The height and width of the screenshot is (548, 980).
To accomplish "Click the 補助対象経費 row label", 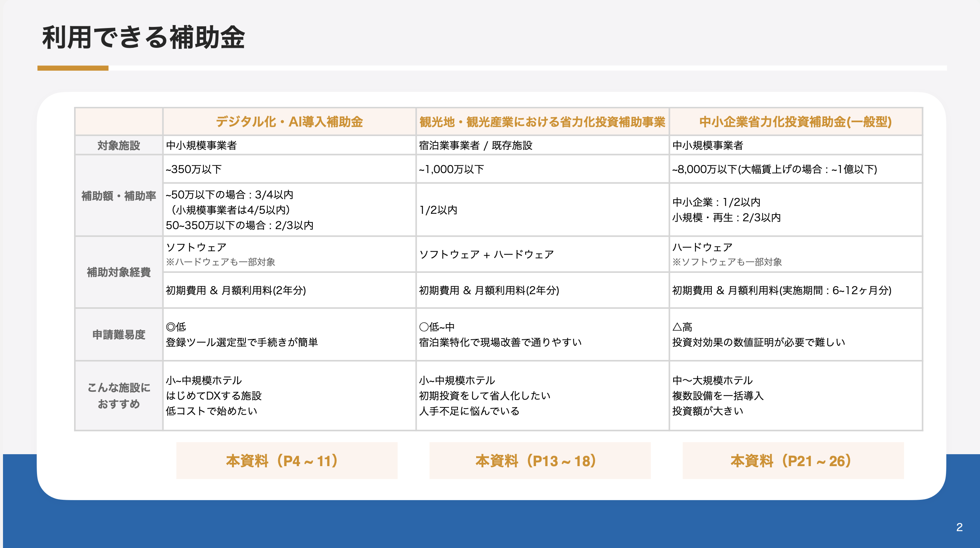I will [x=119, y=272].
